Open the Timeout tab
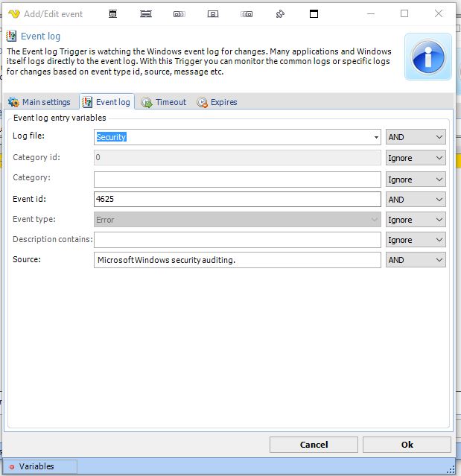The width and height of the screenshot is (461, 476). tap(164, 102)
